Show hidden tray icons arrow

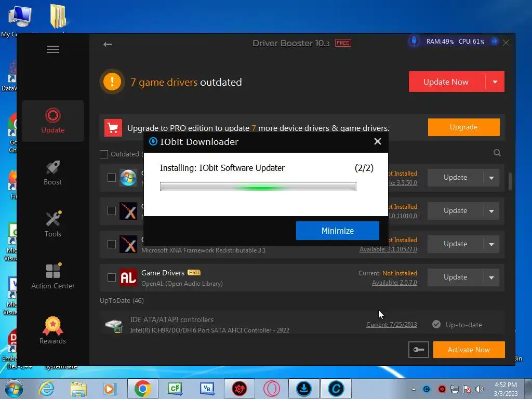(414, 389)
